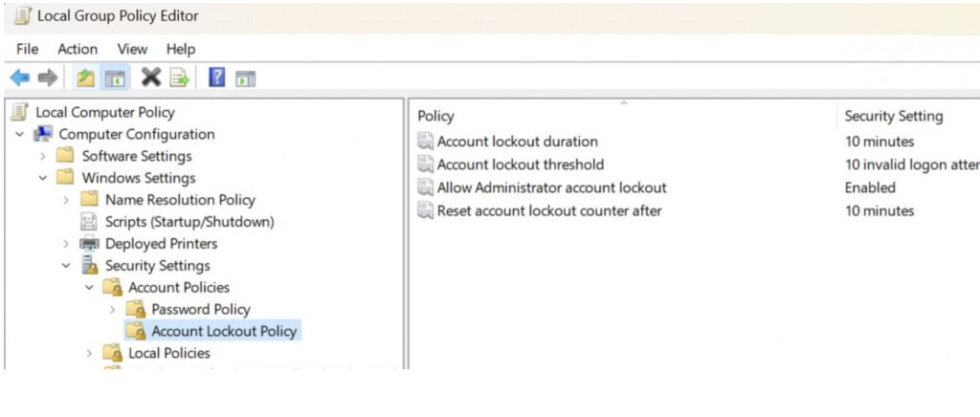
Task: Expand the Local Policies node
Action: pyautogui.click(x=90, y=353)
